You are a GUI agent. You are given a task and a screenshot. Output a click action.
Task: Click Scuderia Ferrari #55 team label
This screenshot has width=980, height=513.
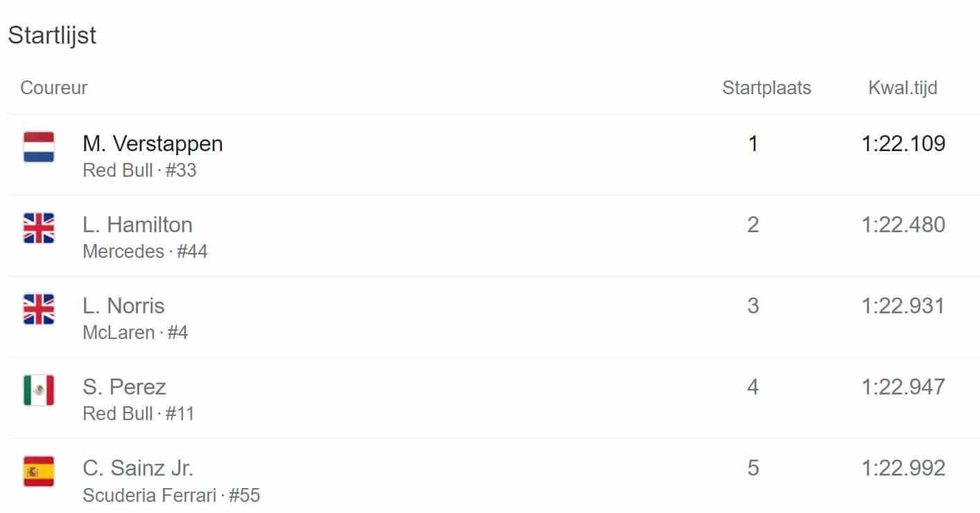pos(171,495)
